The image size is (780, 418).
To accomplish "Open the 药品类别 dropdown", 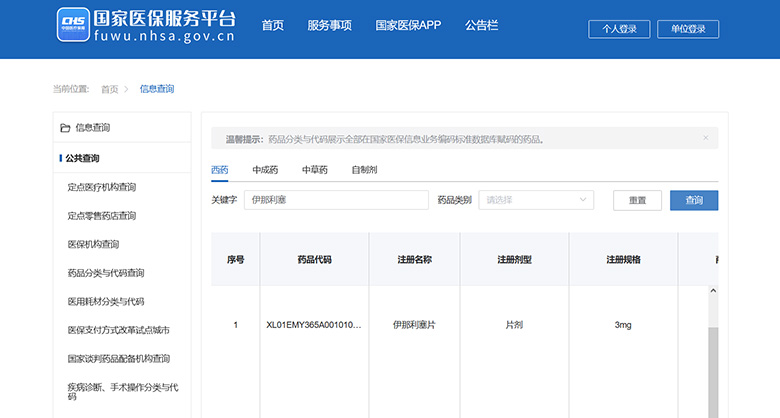I will tap(536, 200).
